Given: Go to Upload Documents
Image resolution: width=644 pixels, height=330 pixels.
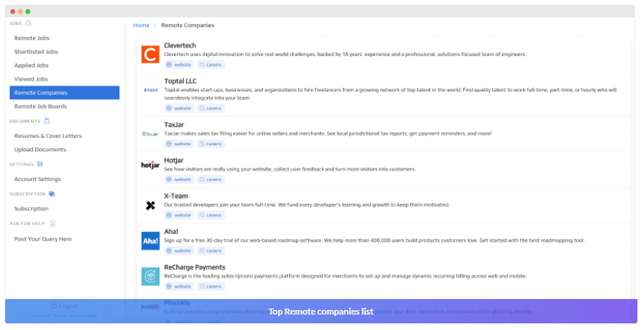Looking at the screenshot, I should click(40, 149).
